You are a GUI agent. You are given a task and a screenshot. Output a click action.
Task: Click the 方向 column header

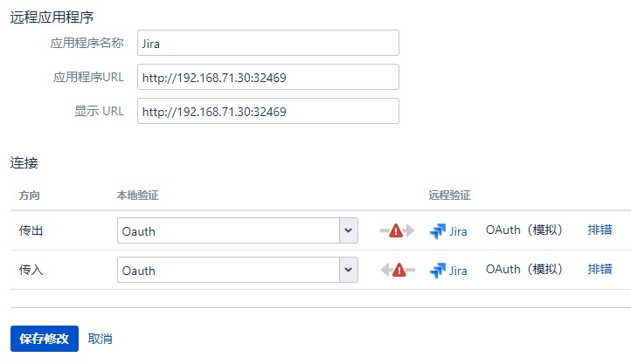30,194
